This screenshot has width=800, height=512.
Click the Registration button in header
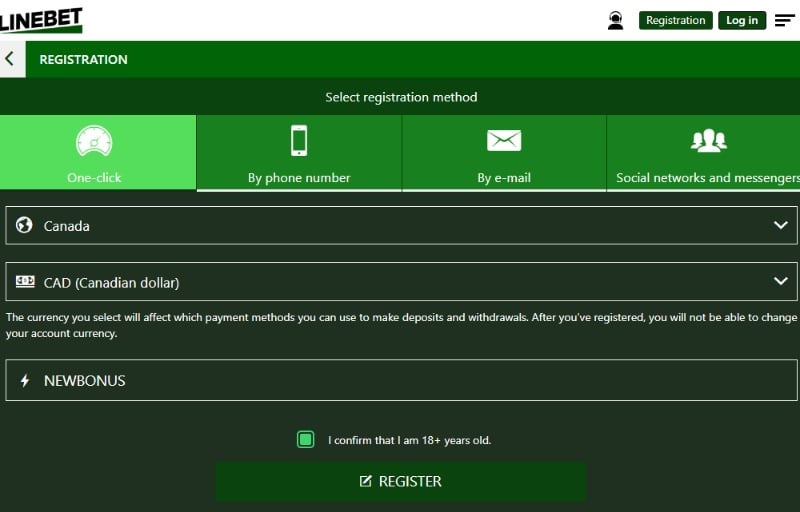pos(676,20)
